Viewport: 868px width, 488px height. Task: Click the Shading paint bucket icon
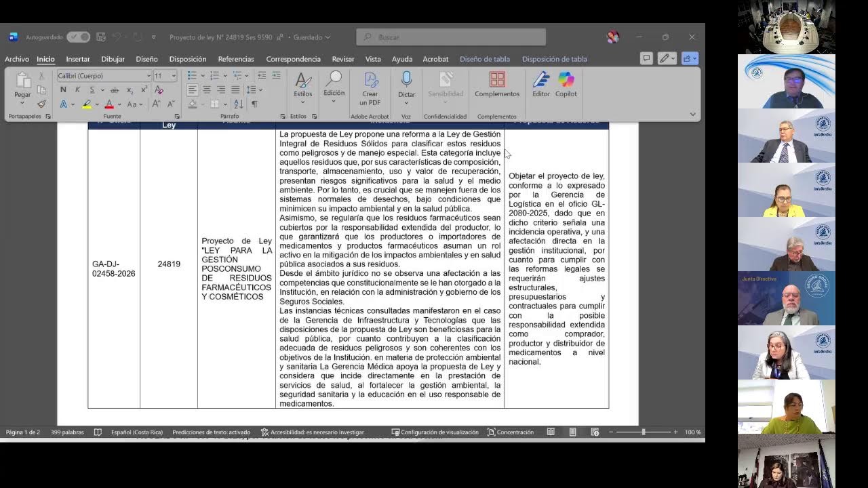[x=193, y=104]
